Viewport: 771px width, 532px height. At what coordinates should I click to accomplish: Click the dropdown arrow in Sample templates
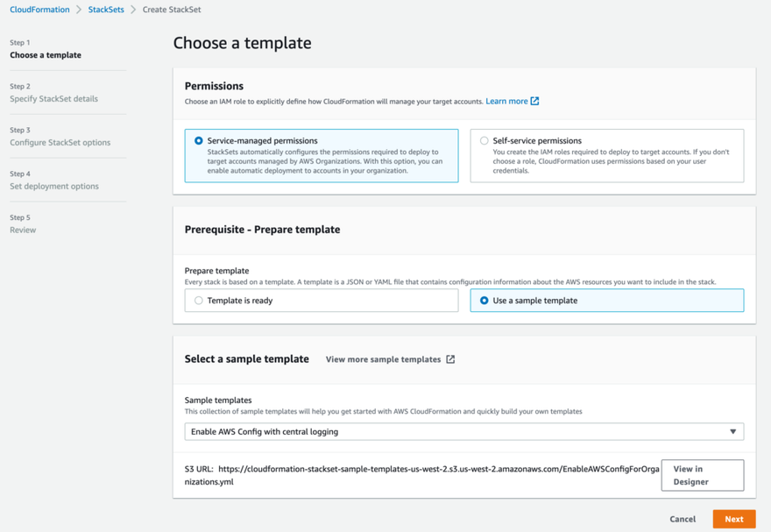[x=732, y=431]
